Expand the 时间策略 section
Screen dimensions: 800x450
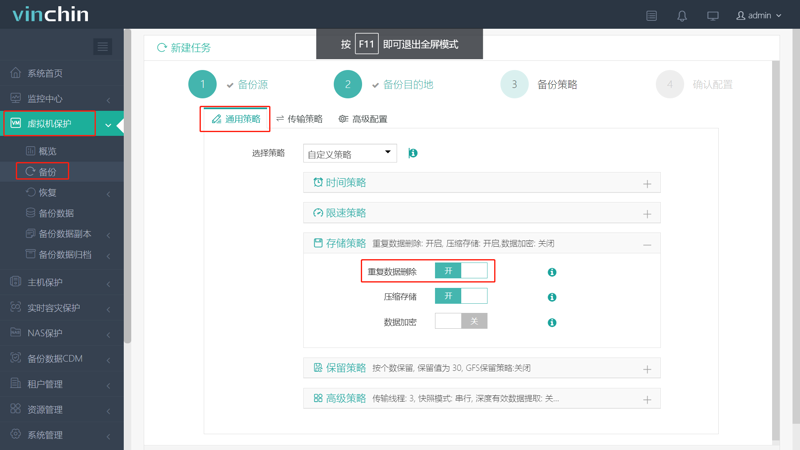[x=482, y=183]
